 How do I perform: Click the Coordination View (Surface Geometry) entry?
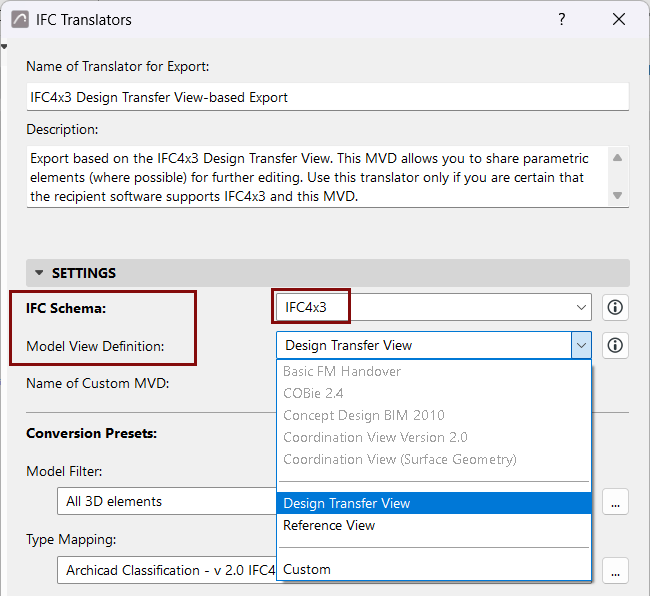point(434,459)
